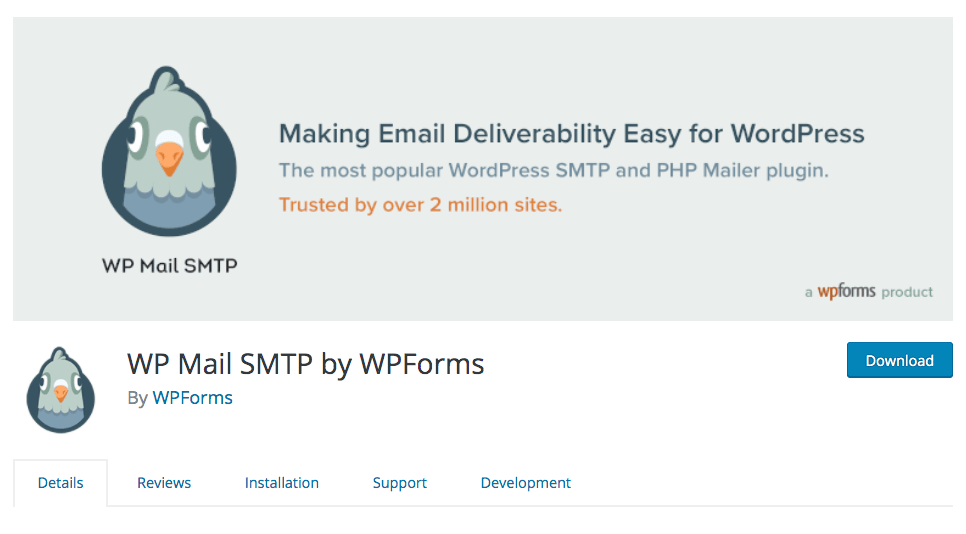This screenshot has height=534, width=966.
Task: Select the Details tab
Action: (x=60, y=483)
